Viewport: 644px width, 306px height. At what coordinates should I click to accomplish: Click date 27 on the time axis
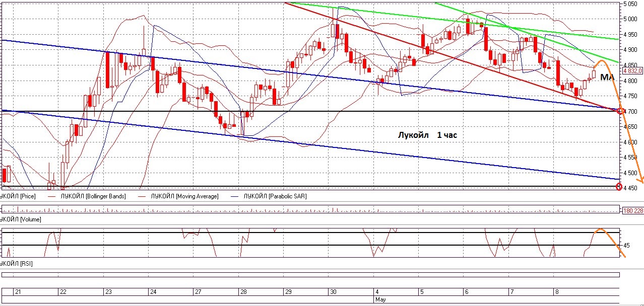pos(199,292)
